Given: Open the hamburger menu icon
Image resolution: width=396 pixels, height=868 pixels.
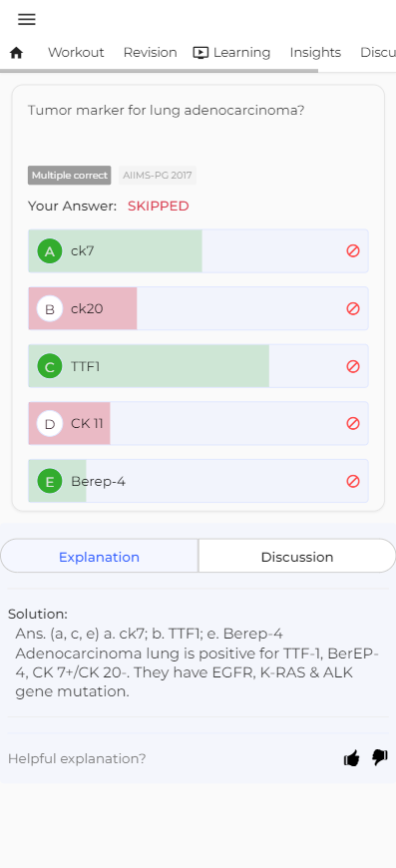Looking at the screenshot, I should [x=27, y=19].
